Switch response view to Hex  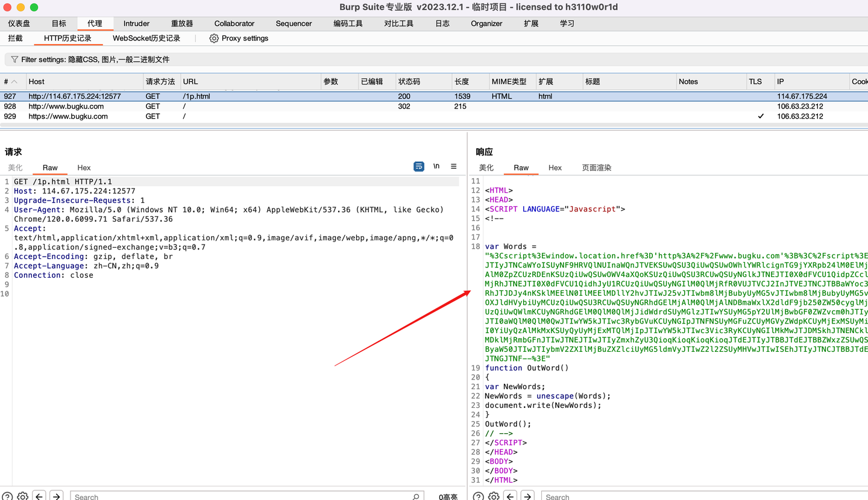pyautogui.click(x=555, y=167)
